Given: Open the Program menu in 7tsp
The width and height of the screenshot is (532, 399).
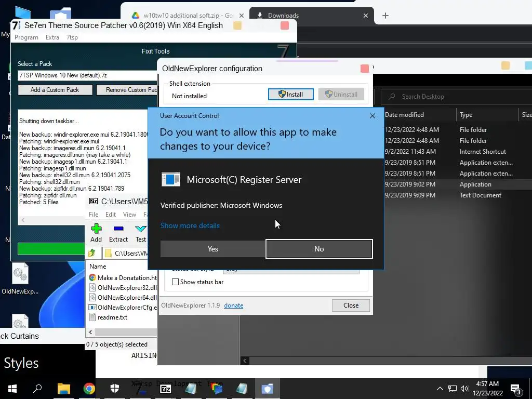Looking at the screenshot, I should coord(26,37).
